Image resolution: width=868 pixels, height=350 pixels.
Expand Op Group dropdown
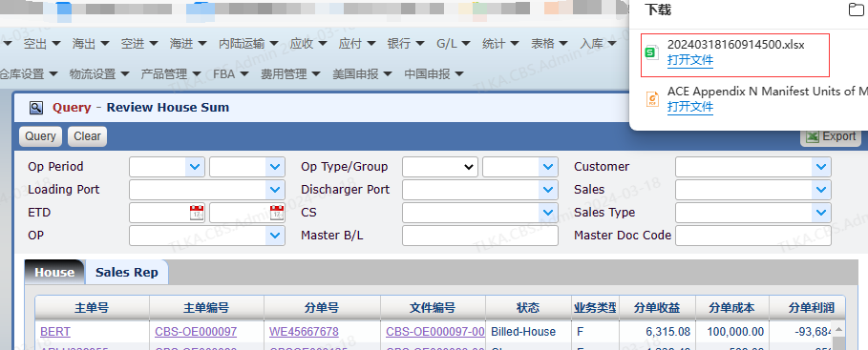[x=548, y=167]
